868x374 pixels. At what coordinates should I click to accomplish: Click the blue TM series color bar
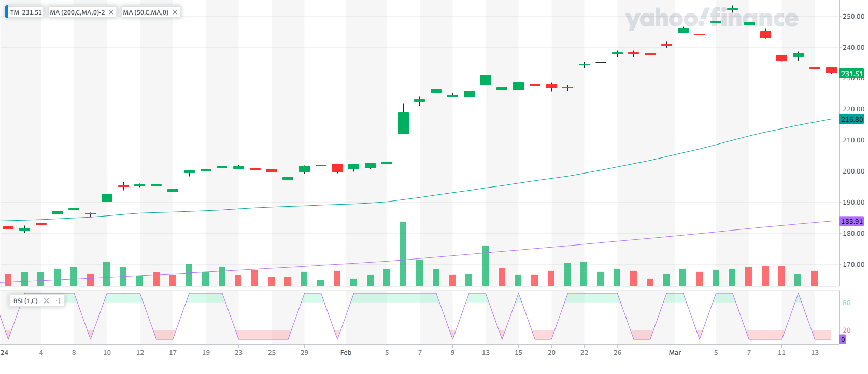(6, 12)
